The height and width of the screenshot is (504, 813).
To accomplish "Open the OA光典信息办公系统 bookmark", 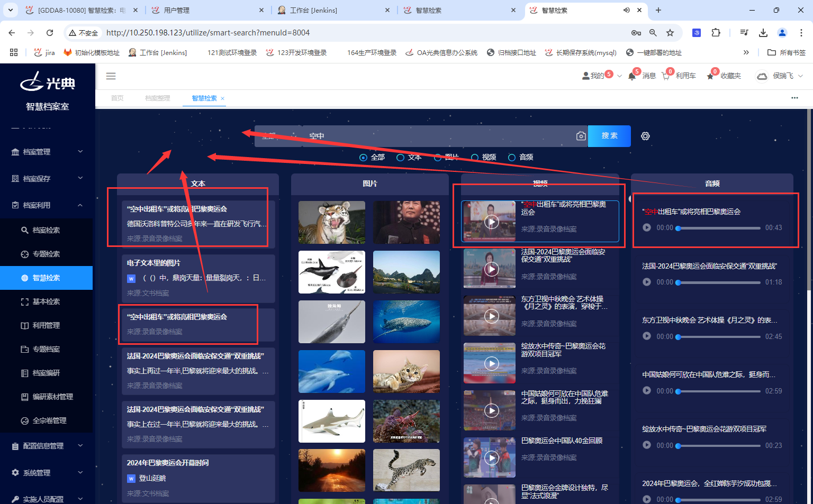I will click(441, 52).
